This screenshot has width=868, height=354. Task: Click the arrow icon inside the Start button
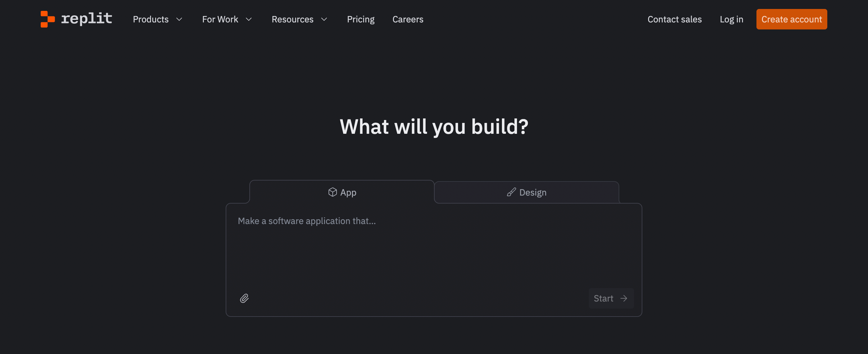click(x=624, y=299)
